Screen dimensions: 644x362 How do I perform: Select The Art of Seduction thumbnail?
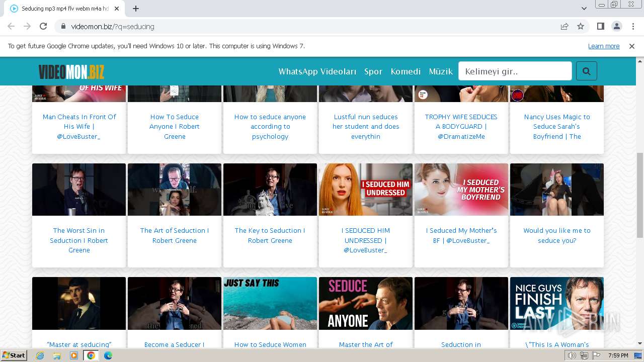pos(175,190)
